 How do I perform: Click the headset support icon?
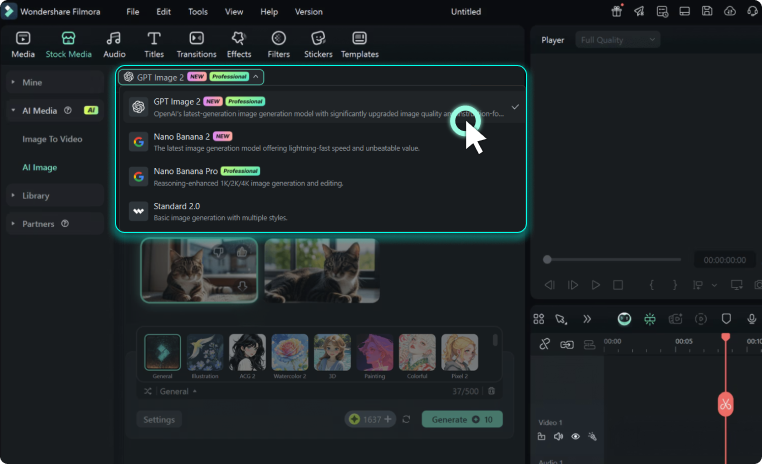(x=752, y=11)
